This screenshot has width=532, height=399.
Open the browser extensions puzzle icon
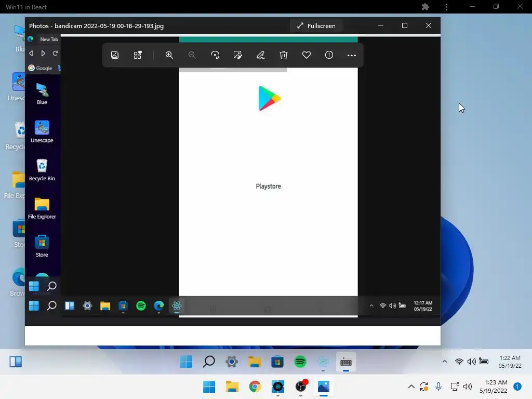pos(425,7)
